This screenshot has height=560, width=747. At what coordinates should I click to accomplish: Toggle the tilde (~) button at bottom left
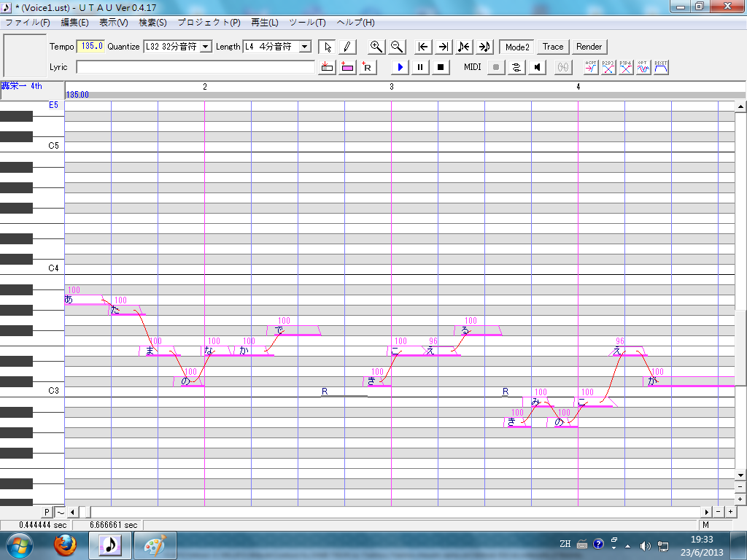[60, 513]
